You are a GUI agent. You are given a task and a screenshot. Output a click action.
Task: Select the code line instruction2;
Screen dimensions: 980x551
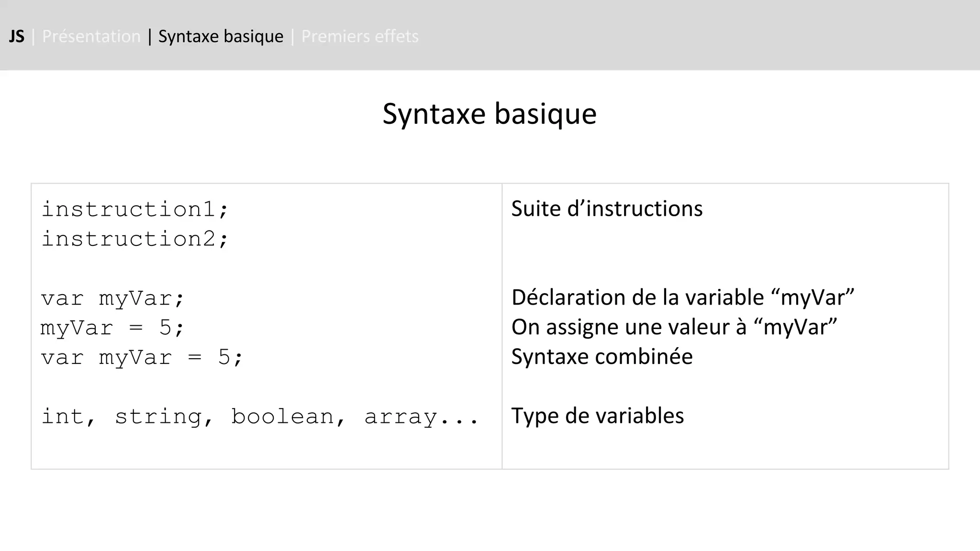tap(135, 239)
